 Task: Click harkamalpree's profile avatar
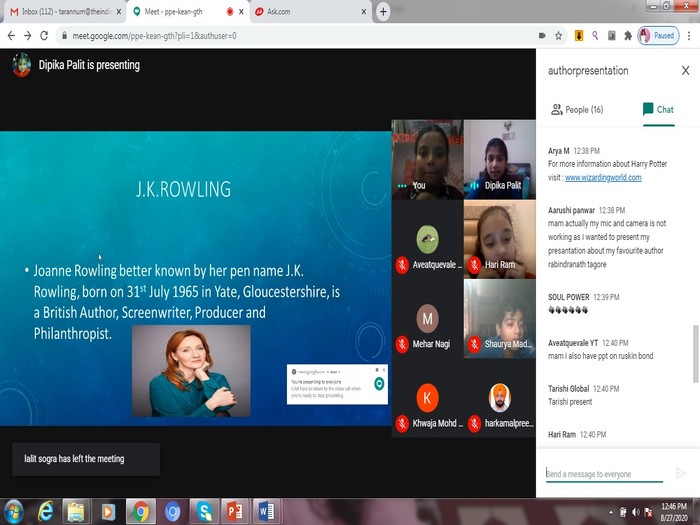point(500,398)
